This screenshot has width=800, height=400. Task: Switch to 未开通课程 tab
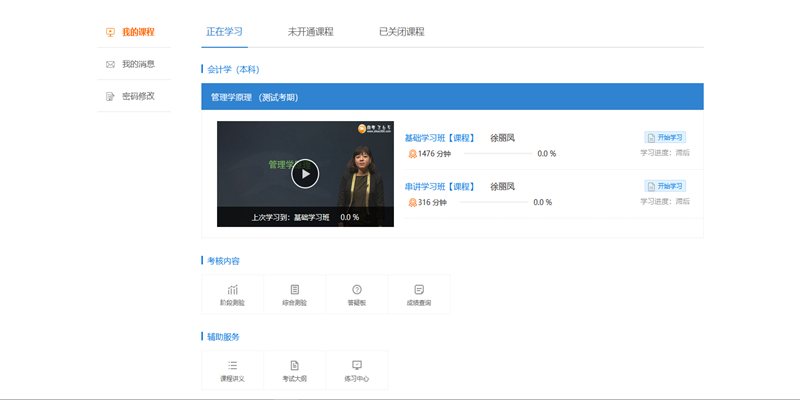[310, 32]
